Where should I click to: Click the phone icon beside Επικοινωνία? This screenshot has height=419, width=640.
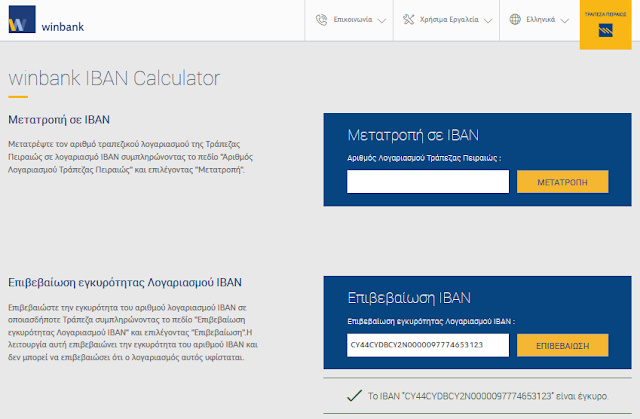tap(322, 20)
